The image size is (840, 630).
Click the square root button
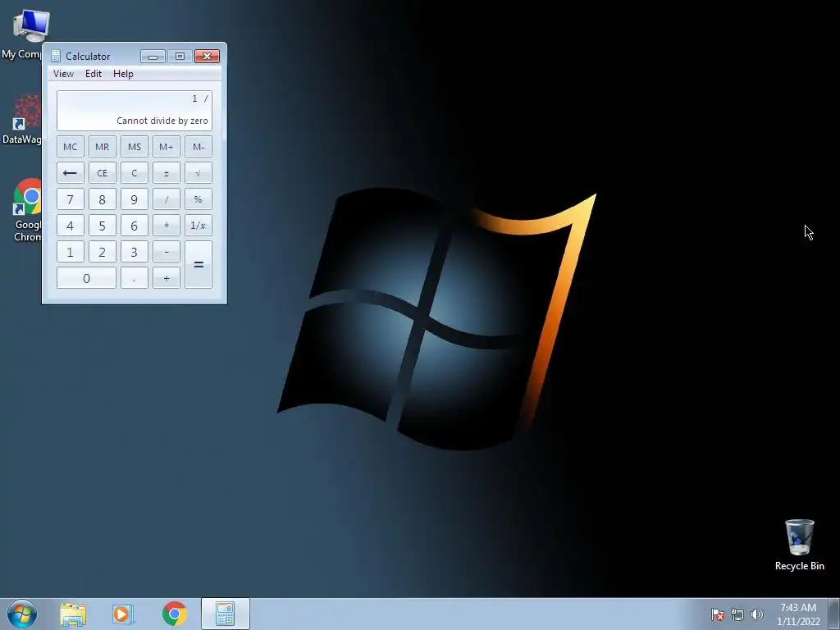[199, 173]
